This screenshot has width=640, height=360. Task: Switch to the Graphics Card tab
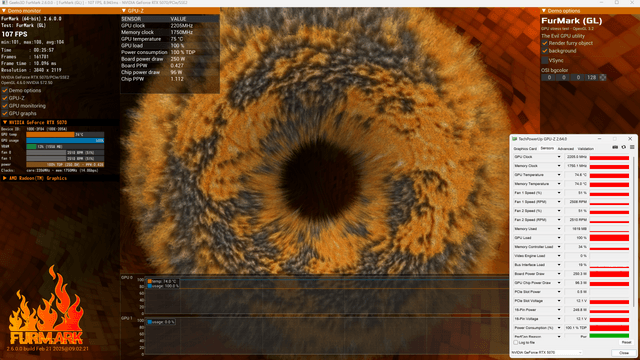click(x=525, y=149)
